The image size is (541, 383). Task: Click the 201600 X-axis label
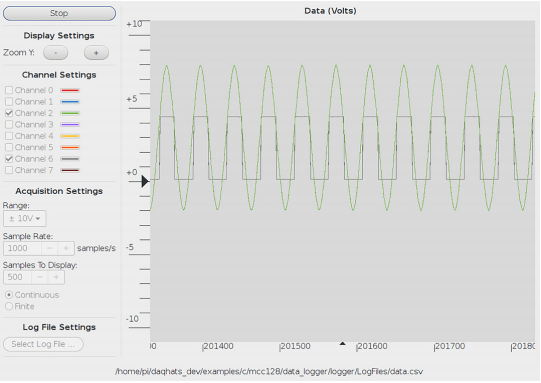(x=372, y=346)
